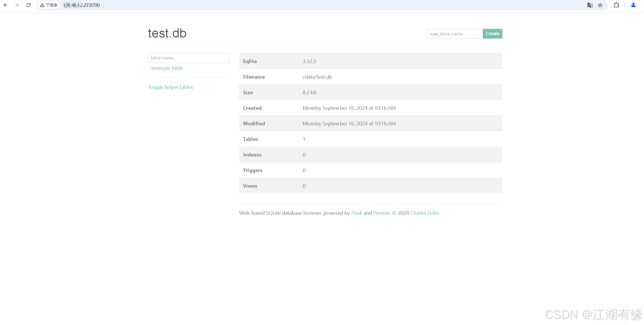
Task: Click the browser forward arrow
Action: [x=17, y=5]
